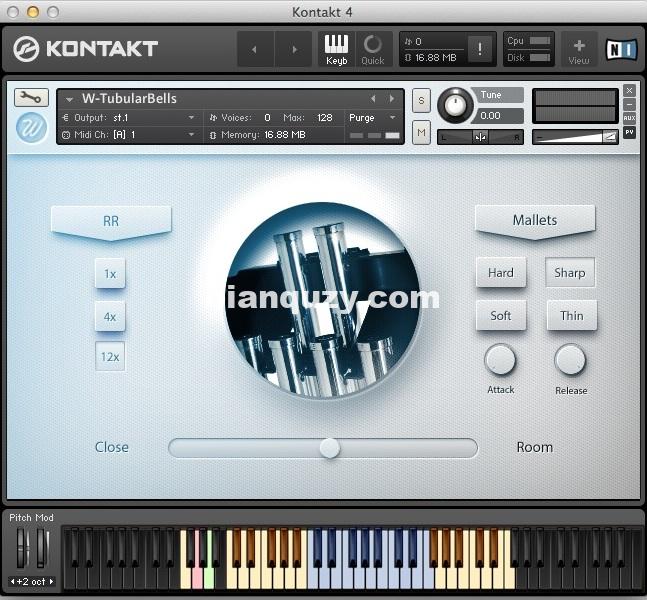Click the output level meter display
The image size is (647, 600).
tap(575, 106)
